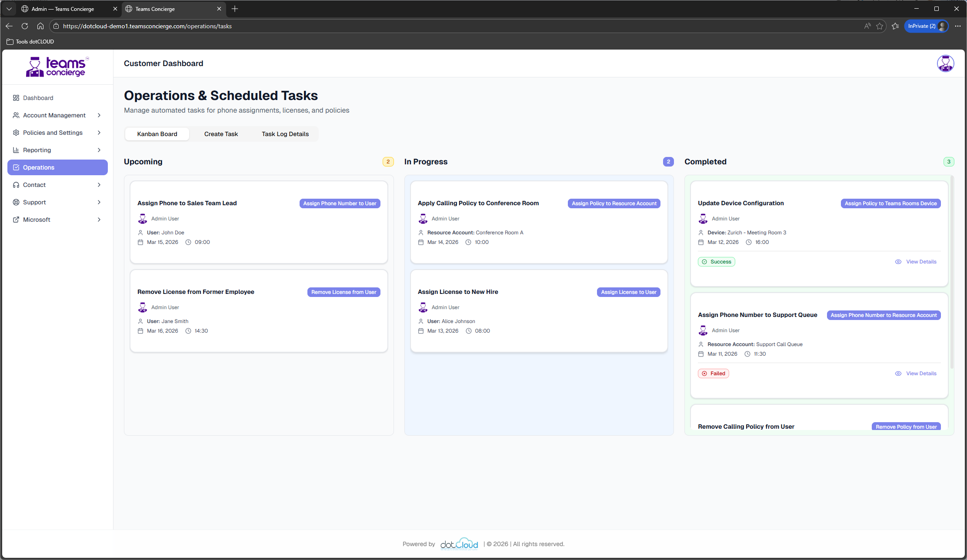Click the browser refresh icon

click(x=25, y=26)
